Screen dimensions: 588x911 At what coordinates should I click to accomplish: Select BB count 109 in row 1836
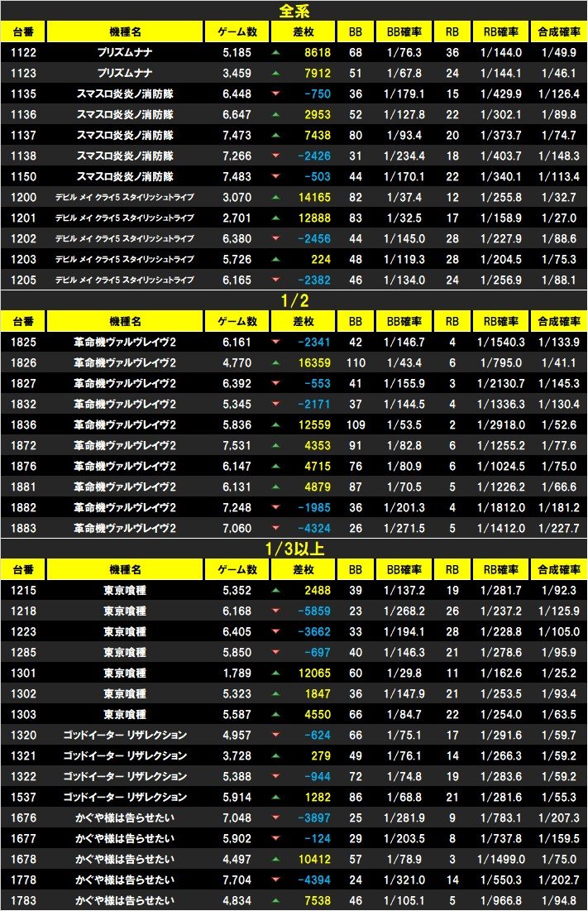356,425
